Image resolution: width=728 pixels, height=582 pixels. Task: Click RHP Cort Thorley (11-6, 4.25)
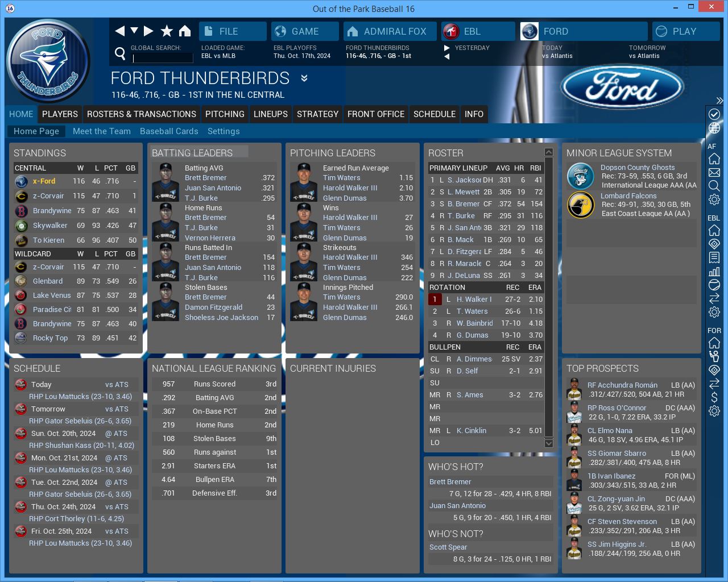click(76, 519)
